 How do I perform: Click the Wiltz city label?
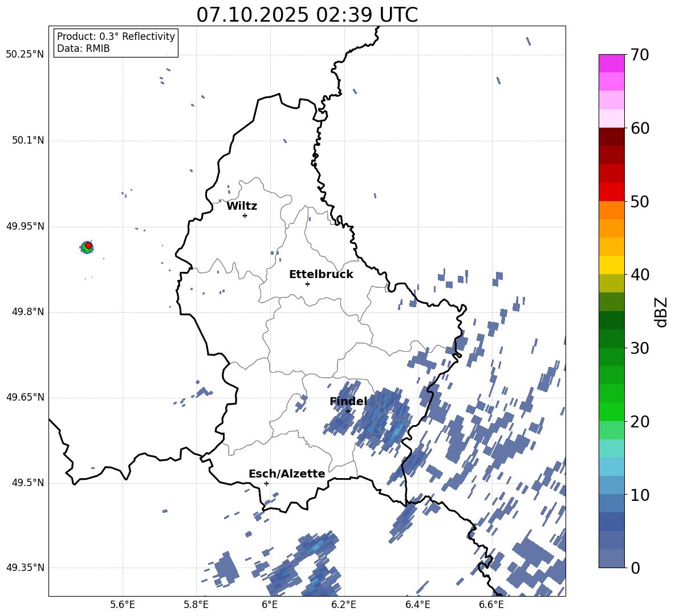(242, 206)
